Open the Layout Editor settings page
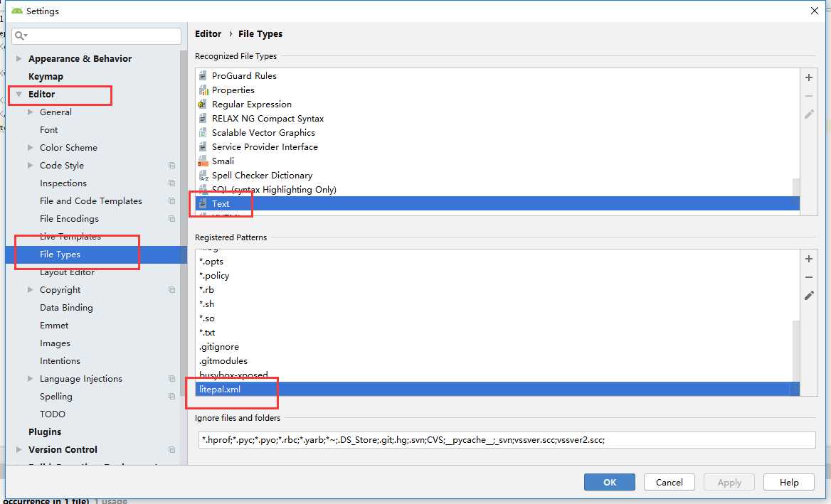The height and width of the screenshot is (504, 831). click(x=67, y=272)
